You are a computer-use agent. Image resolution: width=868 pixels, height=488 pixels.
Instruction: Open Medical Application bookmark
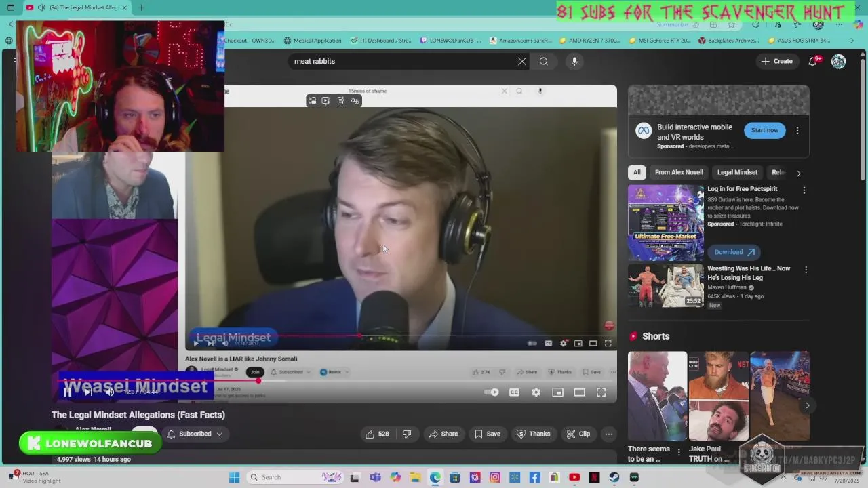click(313, 40)
